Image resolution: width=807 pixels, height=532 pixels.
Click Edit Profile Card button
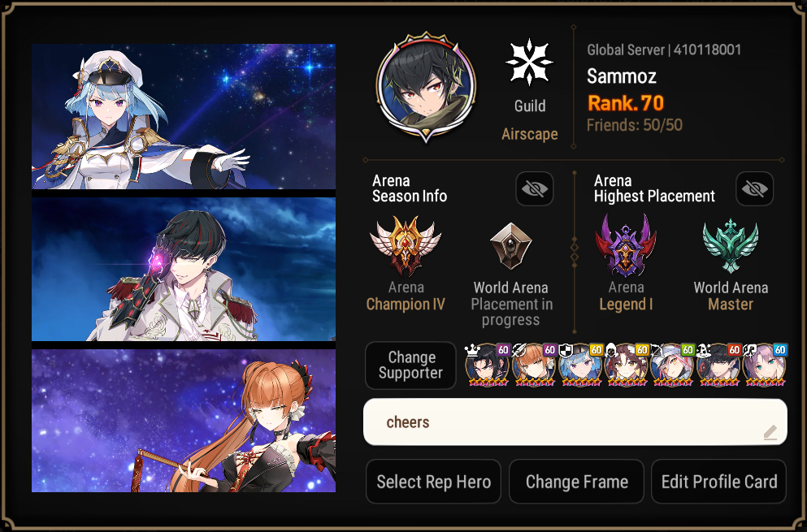[x=719, y=482]
